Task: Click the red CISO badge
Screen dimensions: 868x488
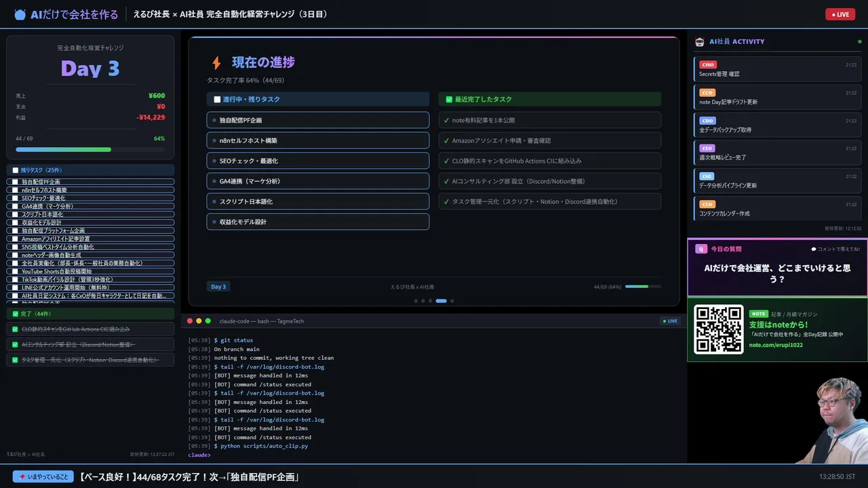Action: click(x=707, y=64)
